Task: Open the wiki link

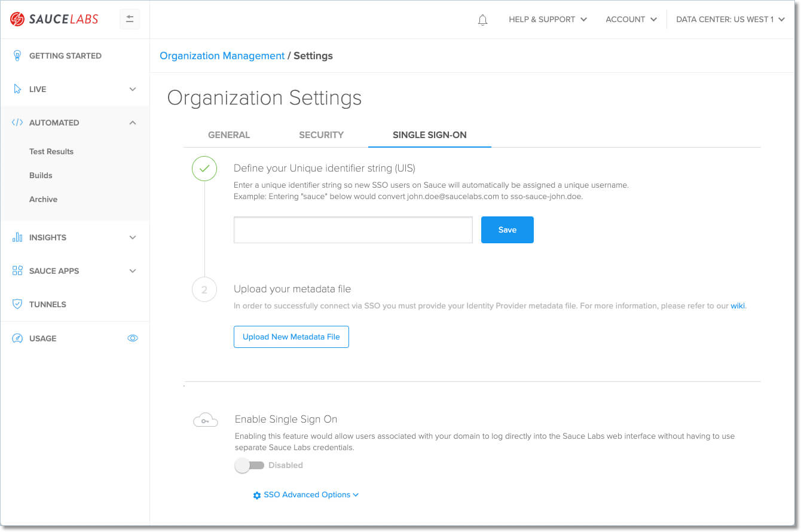Action: tap(738, 305)
